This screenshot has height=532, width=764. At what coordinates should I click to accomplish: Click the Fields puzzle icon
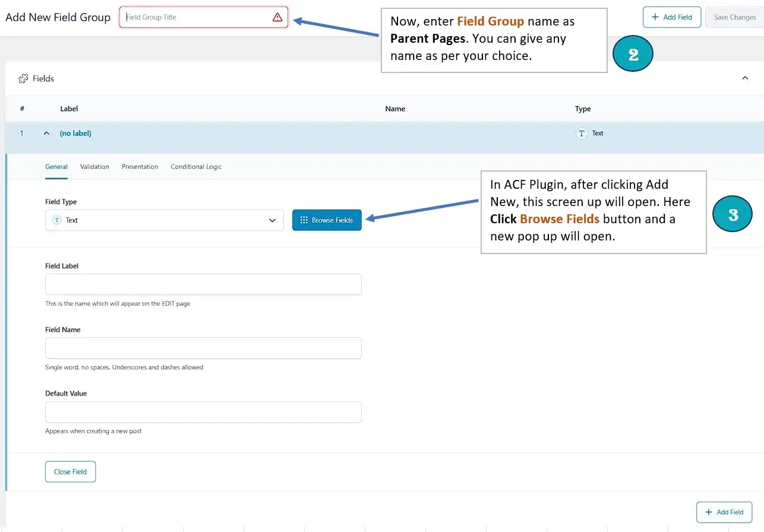pyautogui.click(x=24, y=78)
